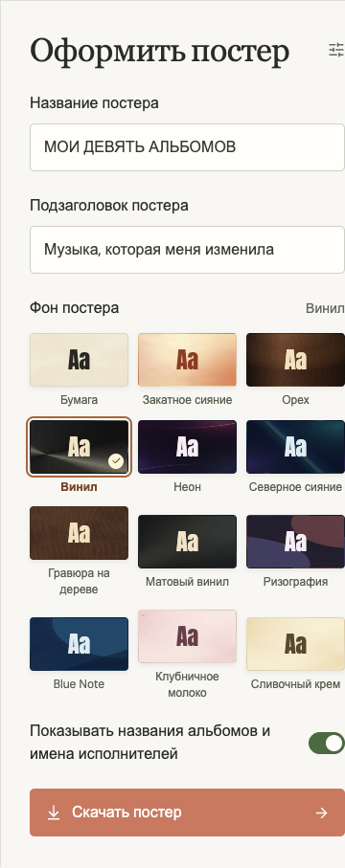Open the sliders settings icon beside heading

point(336,51)
